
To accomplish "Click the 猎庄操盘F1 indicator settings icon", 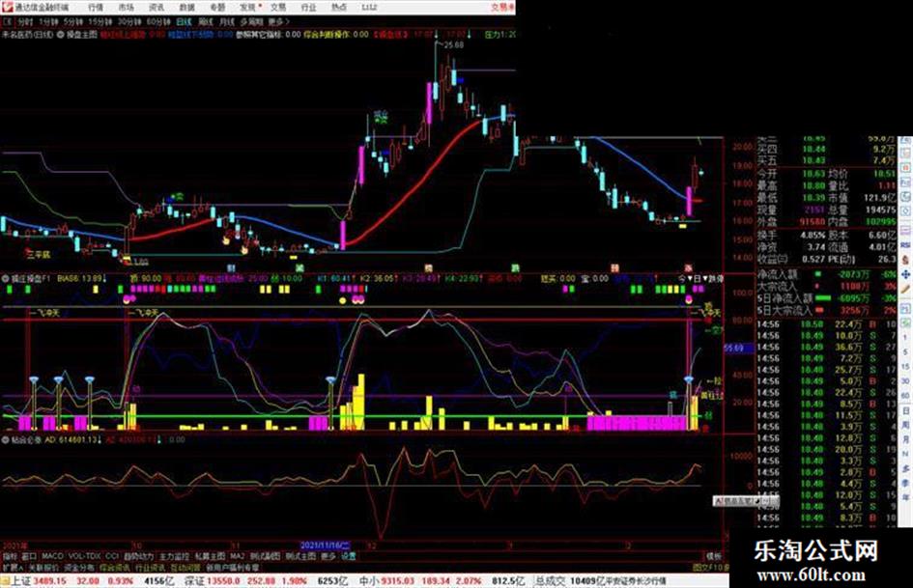I will 5,279.
